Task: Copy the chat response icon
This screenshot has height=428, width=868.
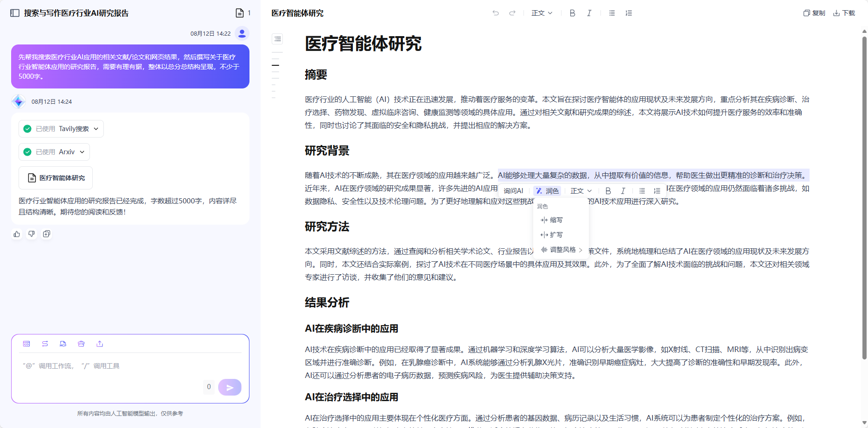Action: pyautogui.click(x=46, y=234)
